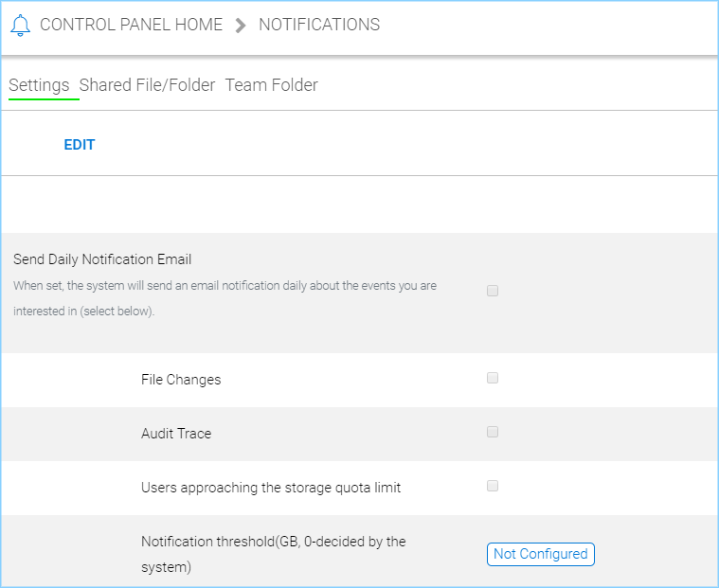Toggle the Audit Trace checkbox
The image size is (719, 588).
click(x=493, y=432)
